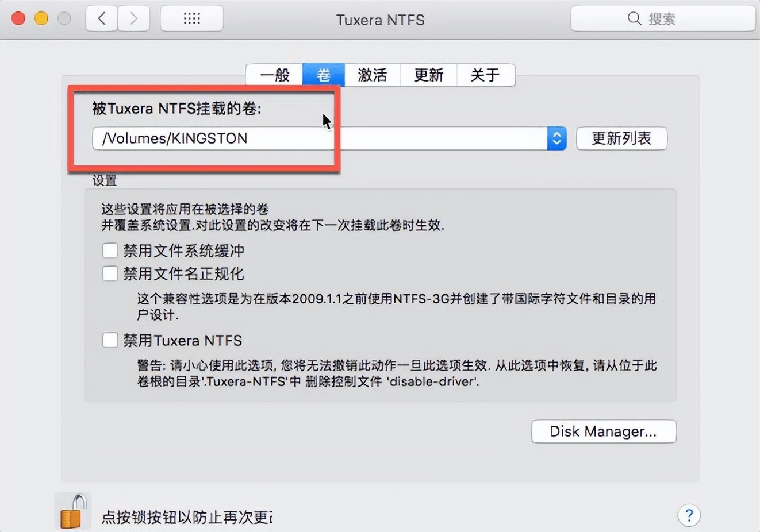Open Disk Manager

[604, 431]
